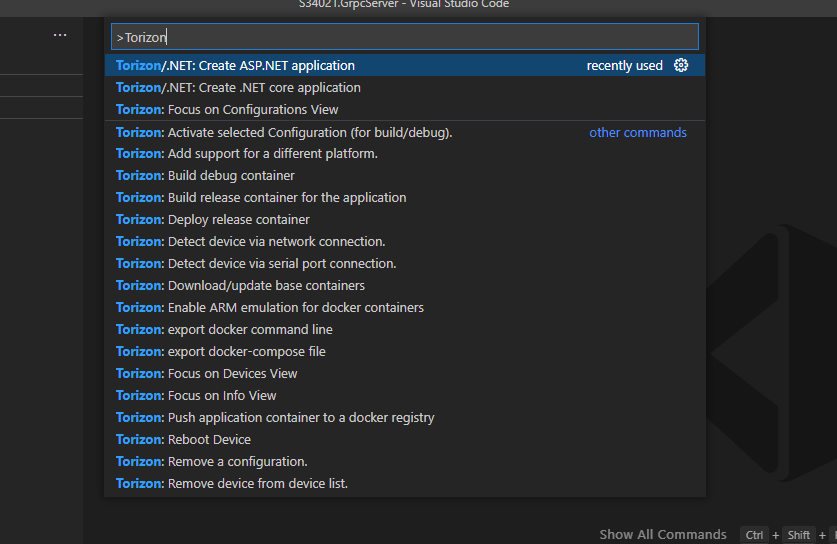The height and width of the screenshot is (544, 837).
Task: Focus the command palette input field
Action: click(405, 37)
